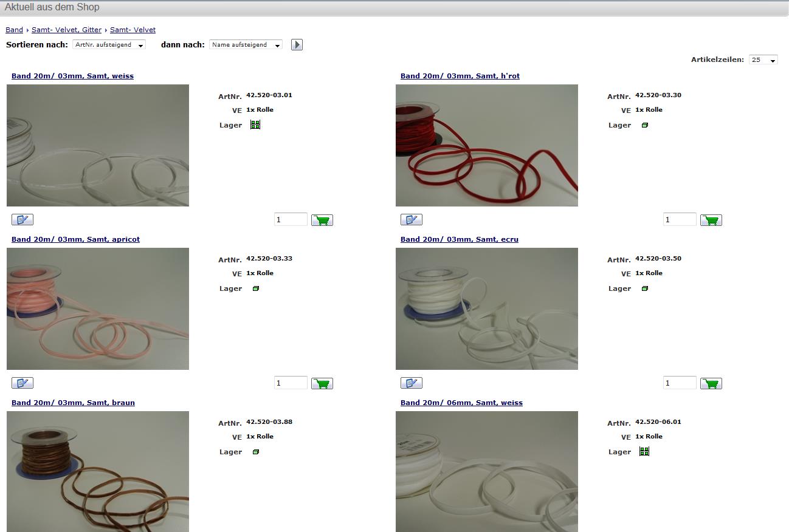Click stock indicator for article 42.520-03.50
789x532 pixels.
(x=645, y=288)
